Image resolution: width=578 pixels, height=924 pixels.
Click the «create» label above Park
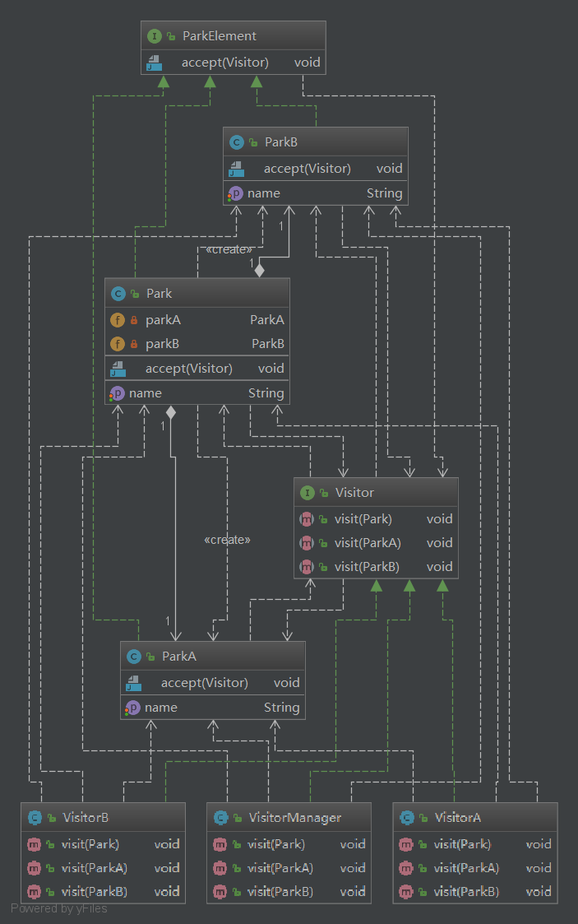[x=229, y=248]
